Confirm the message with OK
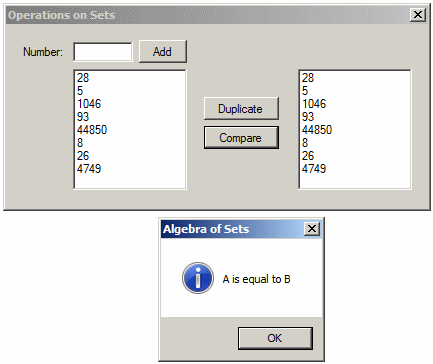Image resolution: width=433 pixels, height=364 pixels. (275, 338)
